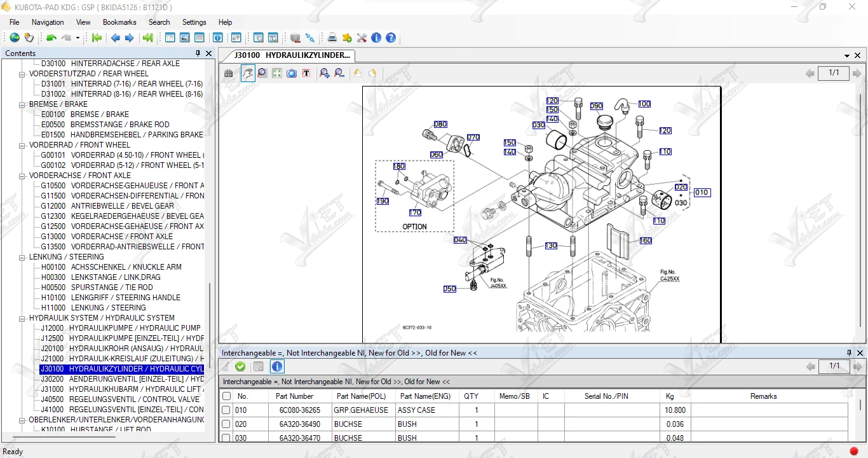
Task: Collapse the HYDRAULIK SYSTEM tree node
Action: tap(22, 318)
